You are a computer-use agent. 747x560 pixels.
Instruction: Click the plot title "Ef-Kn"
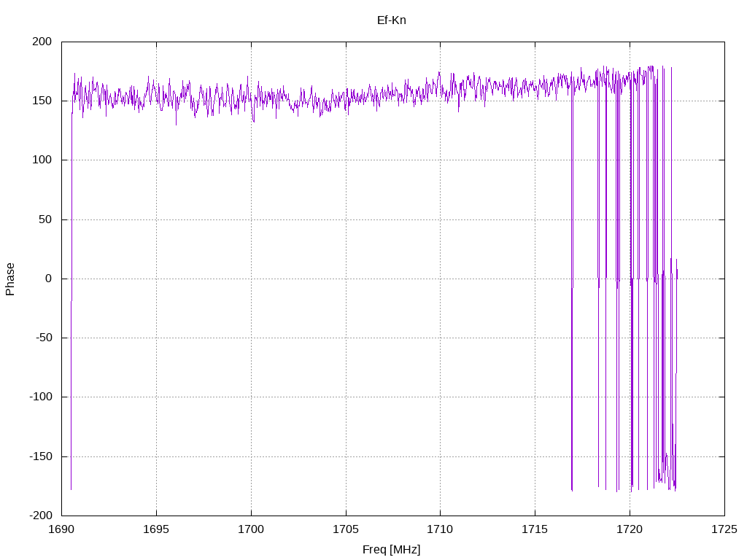[392, 20]
